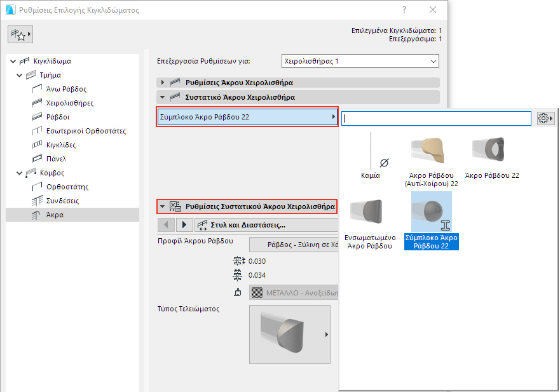Select Κιγκλίδες tree item

click(61, 145)
